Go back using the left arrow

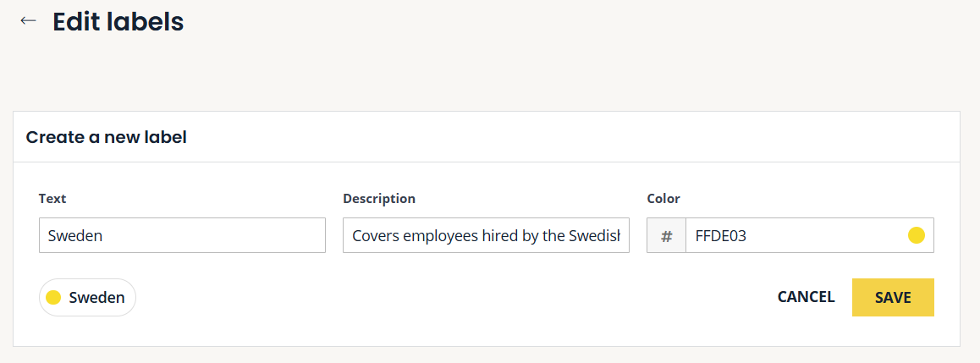[x=29, y=21]
